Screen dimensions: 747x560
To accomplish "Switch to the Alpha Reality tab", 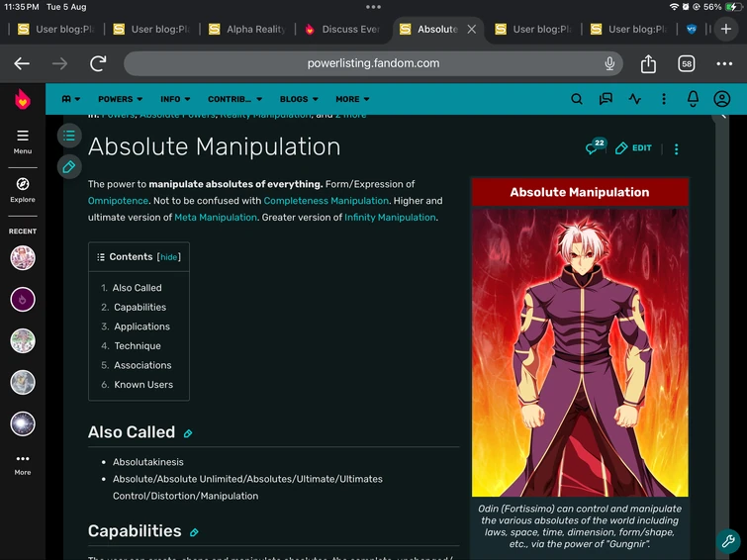I will (x=246, y=29).
